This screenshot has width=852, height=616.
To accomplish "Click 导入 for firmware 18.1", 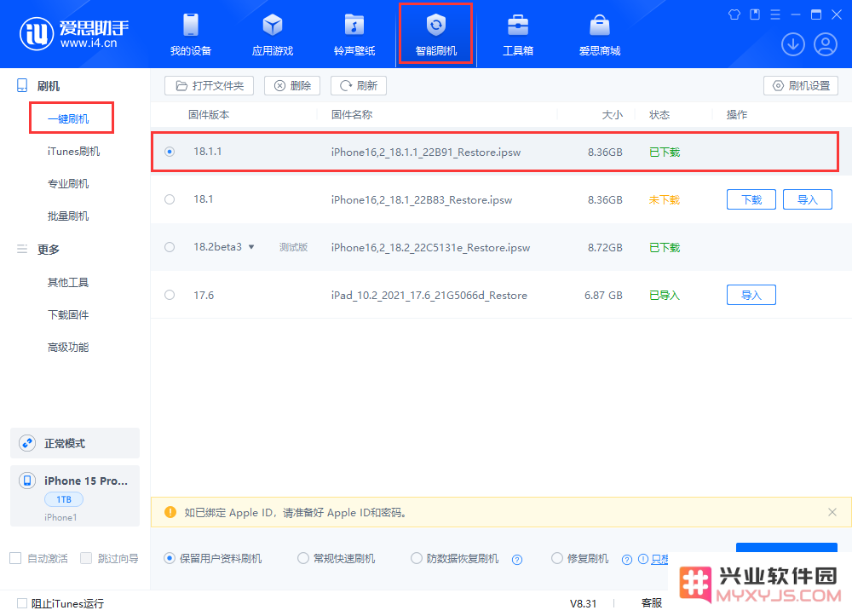I will (808, 199).
